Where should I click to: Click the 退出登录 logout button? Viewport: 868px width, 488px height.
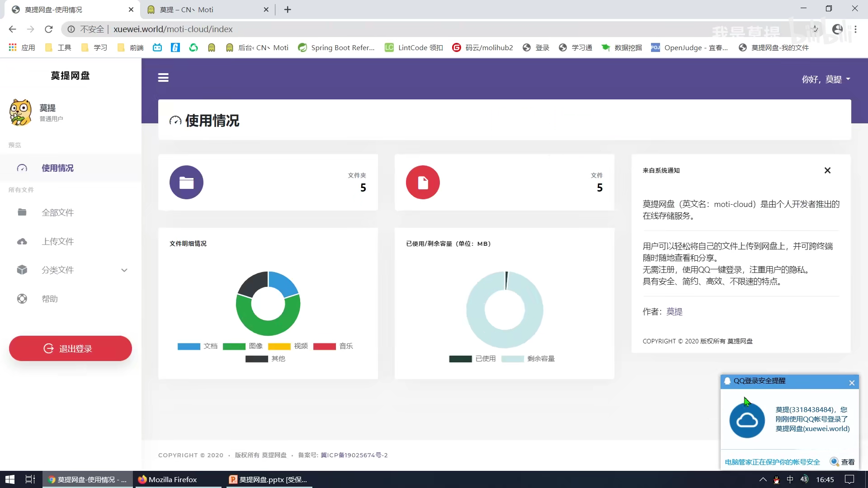[x=71, y=348]
